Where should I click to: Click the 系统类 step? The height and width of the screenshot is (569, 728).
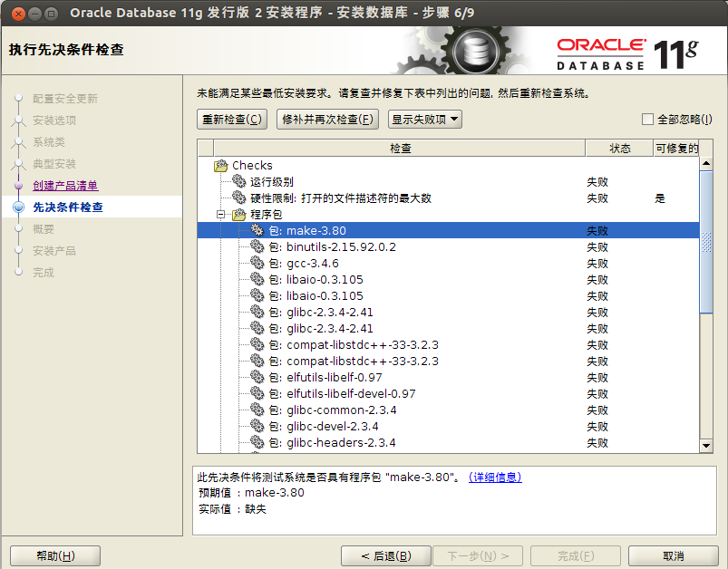(x=49, y=142)
